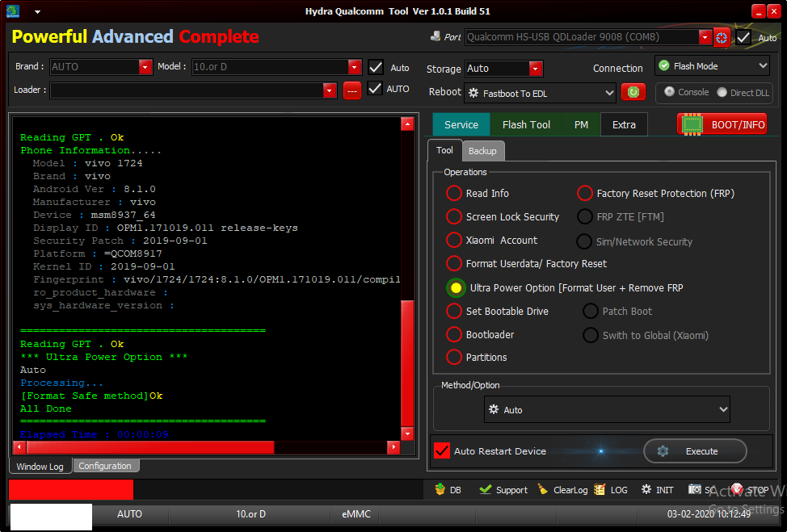Switch to the Service tab

coord(461,125)
